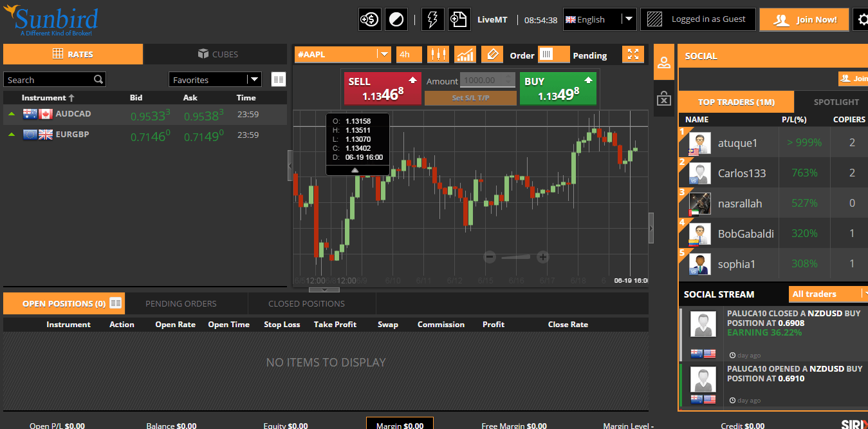Switch to the CUBES tab
This screenshot has height=429, width=868.
click(x=216, y=54)
